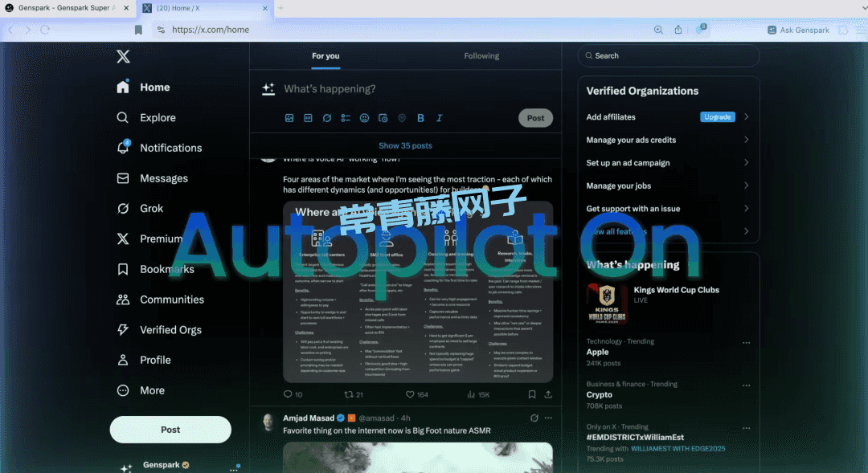Expand Manage your jobs chevron
Viewport: 868px width, 473px height.
[x=746, y=186]
